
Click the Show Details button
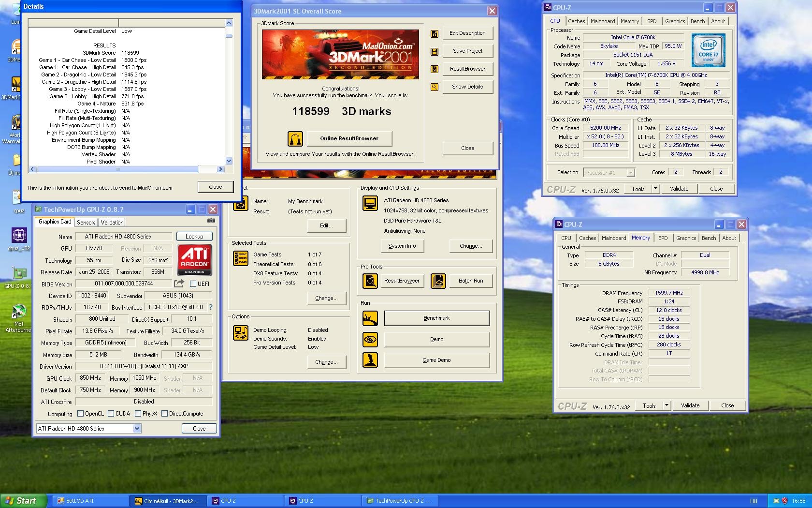point(467,87)
